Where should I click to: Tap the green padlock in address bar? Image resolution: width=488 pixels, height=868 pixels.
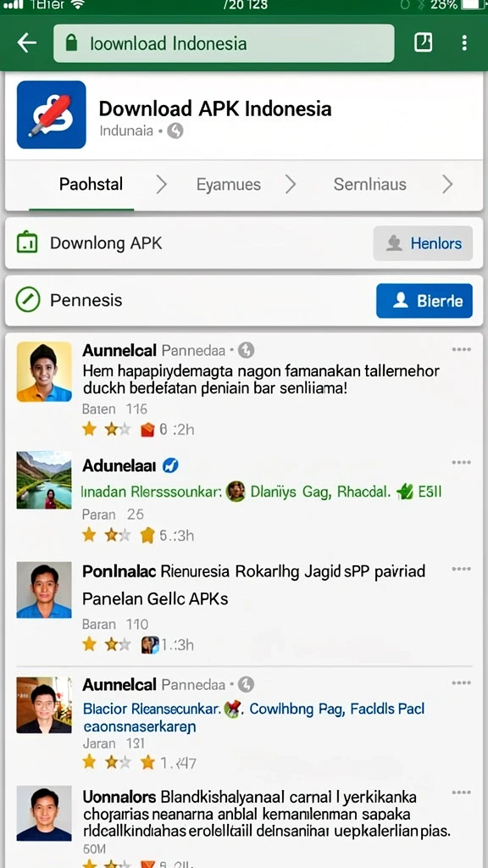(70, 43)
